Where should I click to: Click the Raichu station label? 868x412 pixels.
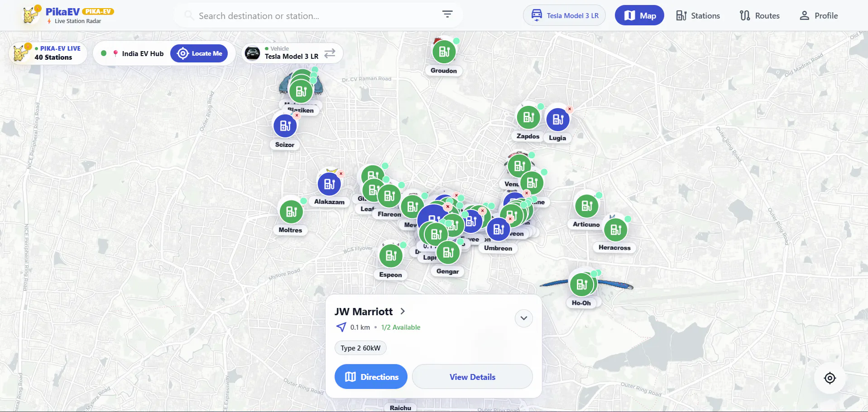pyautogui.click(x=401, y=407)
